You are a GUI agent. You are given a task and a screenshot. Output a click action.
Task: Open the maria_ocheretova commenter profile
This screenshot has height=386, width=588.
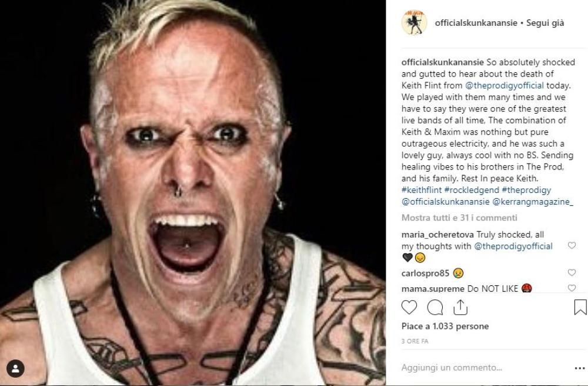pyautogui.click(x=437, y=235)
